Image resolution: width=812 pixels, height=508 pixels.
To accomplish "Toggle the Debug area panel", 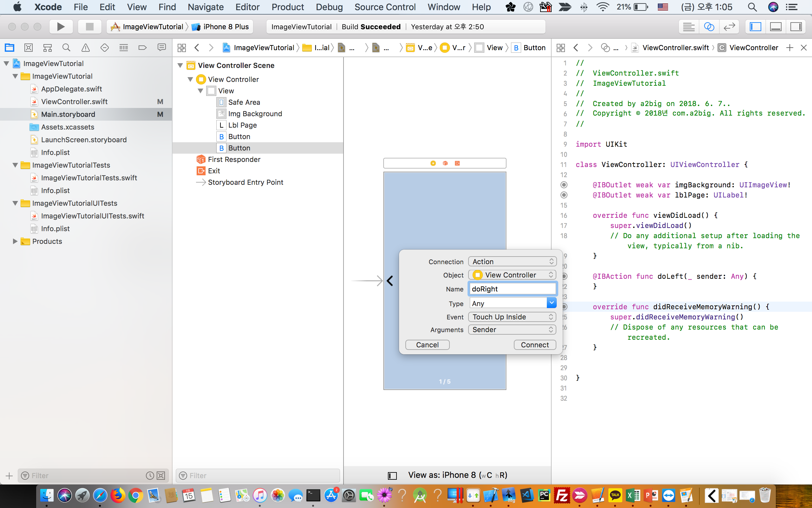I will (776, 27).
